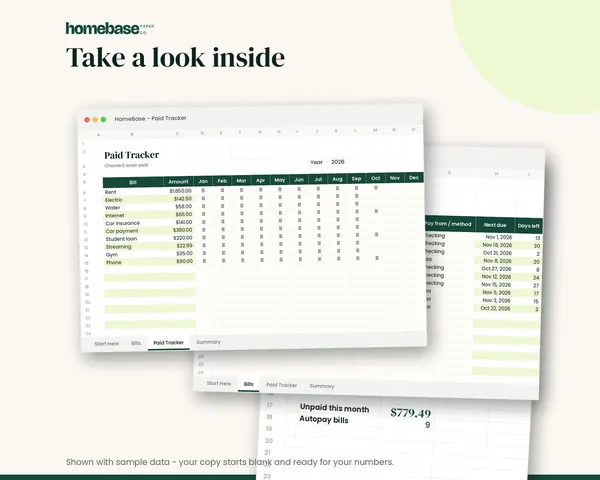
Task: Select the $90.00 Phone amount cell
Action: (180, 261)
